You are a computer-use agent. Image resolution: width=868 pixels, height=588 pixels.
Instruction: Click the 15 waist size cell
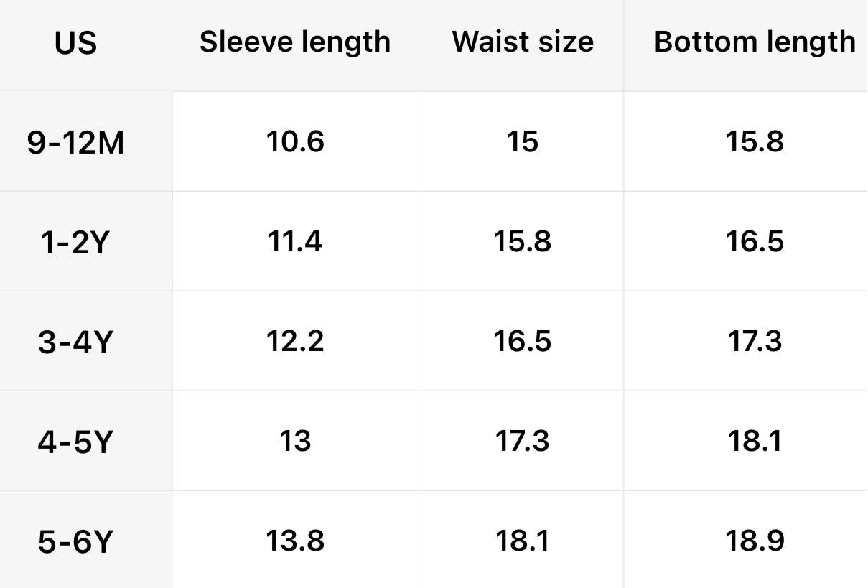point(523,141)
